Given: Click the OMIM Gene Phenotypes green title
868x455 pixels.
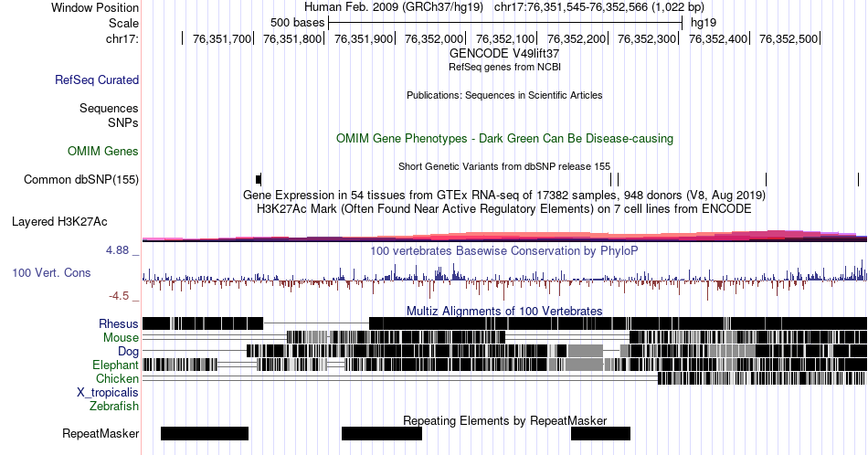Looking at the screenshot, I should click(504, 138).
